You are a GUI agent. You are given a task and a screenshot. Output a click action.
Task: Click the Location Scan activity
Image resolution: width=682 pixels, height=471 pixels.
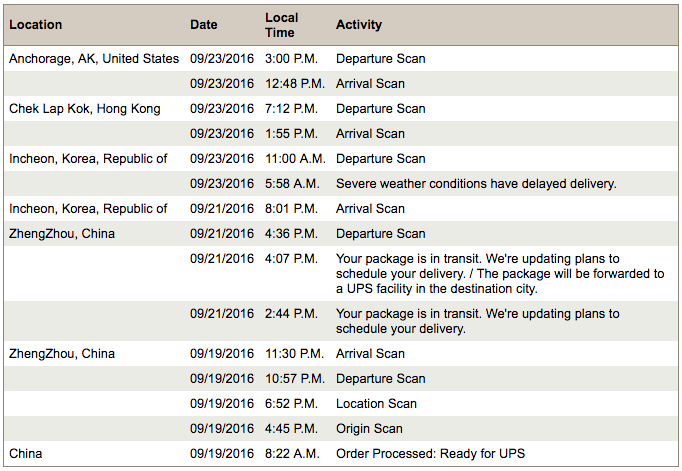[x=376, y=404]
